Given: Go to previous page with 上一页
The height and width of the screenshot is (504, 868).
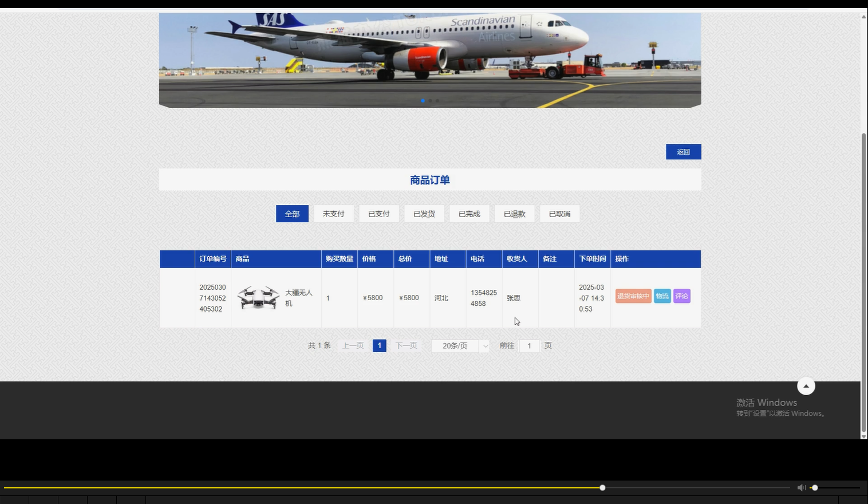Looking at the screenshot, I should 353,346.
